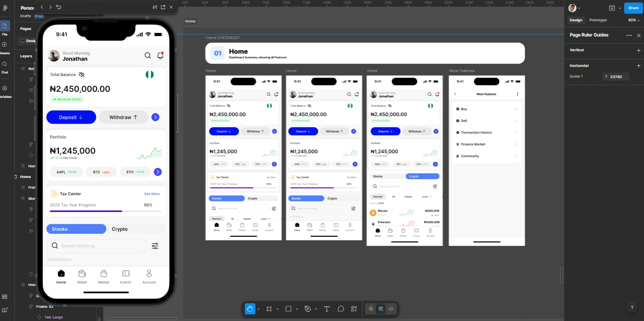Tap Wallet in preview bottom nav
This screenshot has height=321, width=644.
pos(82,276)
